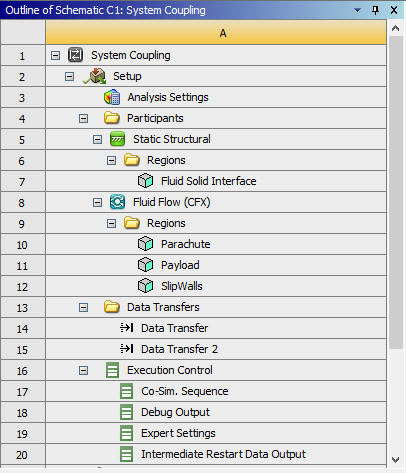Collapse Regions under Fluid Flow (CFX)

(x=111, y=223)
